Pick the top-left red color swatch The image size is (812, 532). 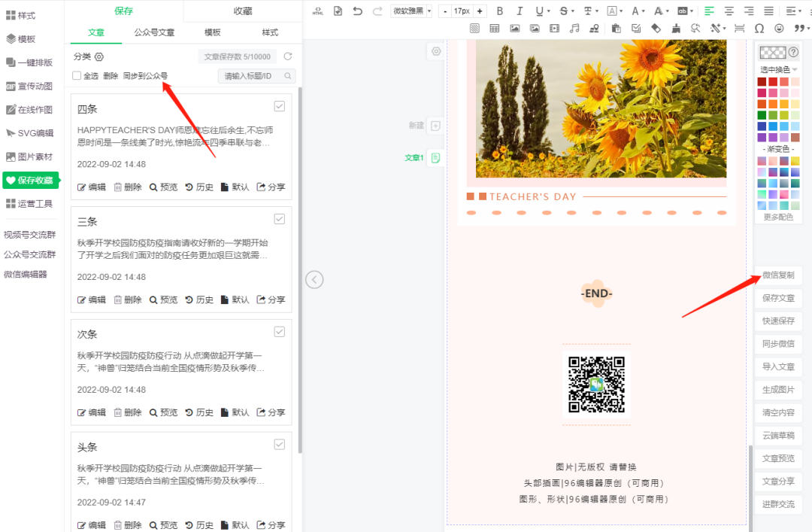[762, 81]
